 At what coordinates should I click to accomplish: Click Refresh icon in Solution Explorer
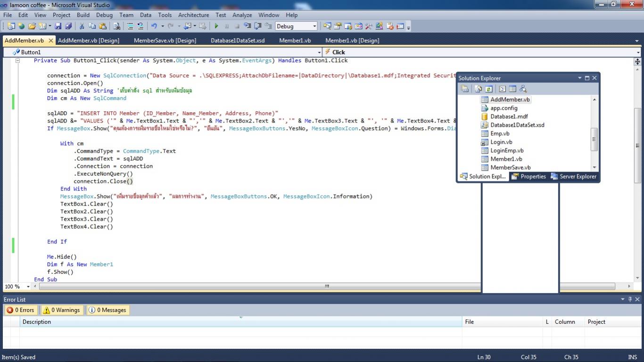[489, 89]
